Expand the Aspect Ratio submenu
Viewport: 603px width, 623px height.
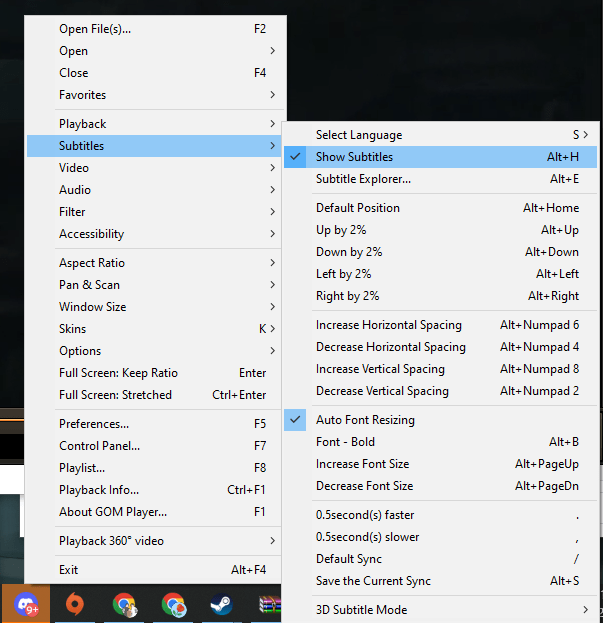pyautogui.click(x=154, y=263)
